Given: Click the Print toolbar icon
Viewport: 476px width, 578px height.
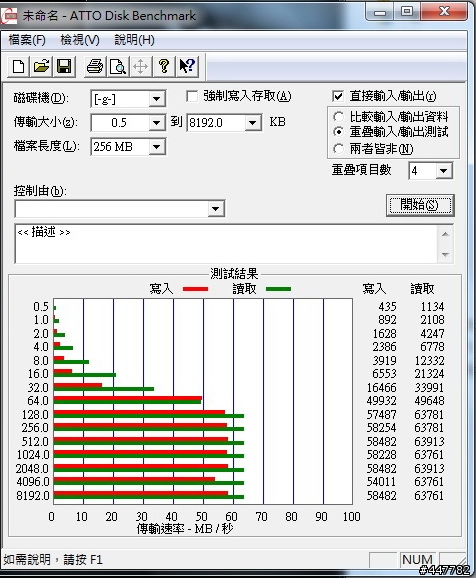Looking at the screenshot, I should 95,67.
